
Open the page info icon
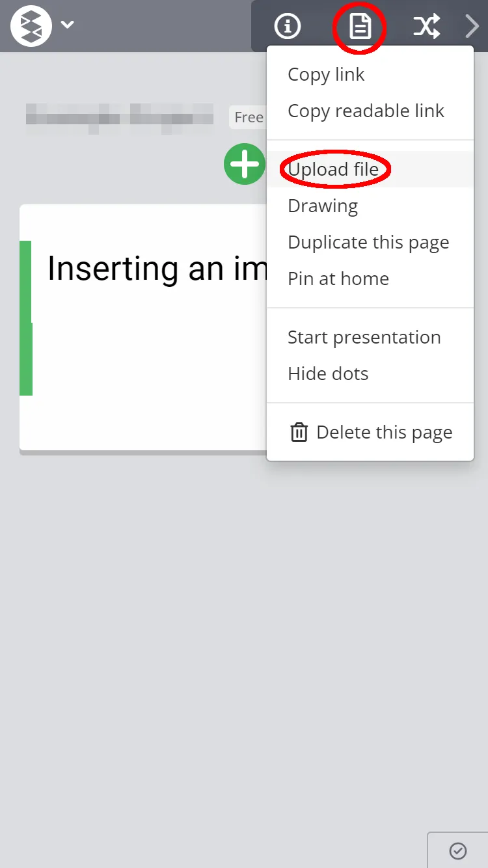point(288,26)
